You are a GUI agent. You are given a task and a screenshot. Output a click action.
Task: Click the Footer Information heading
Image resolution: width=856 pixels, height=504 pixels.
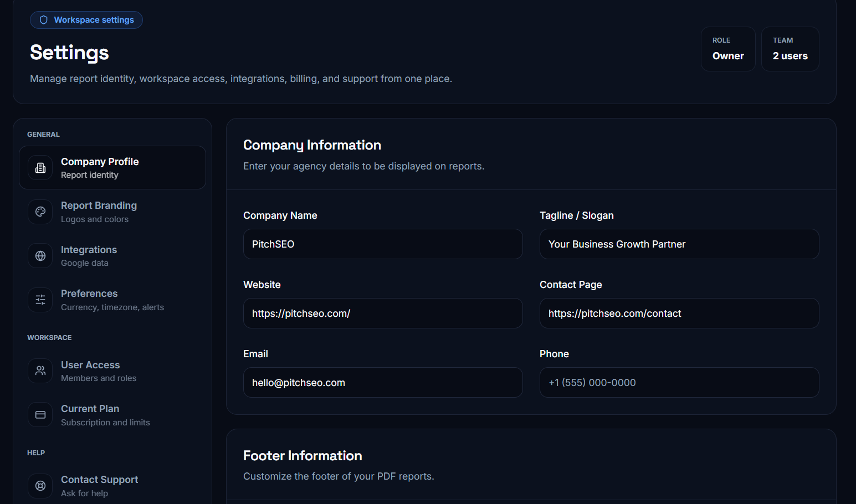[303, 456]
